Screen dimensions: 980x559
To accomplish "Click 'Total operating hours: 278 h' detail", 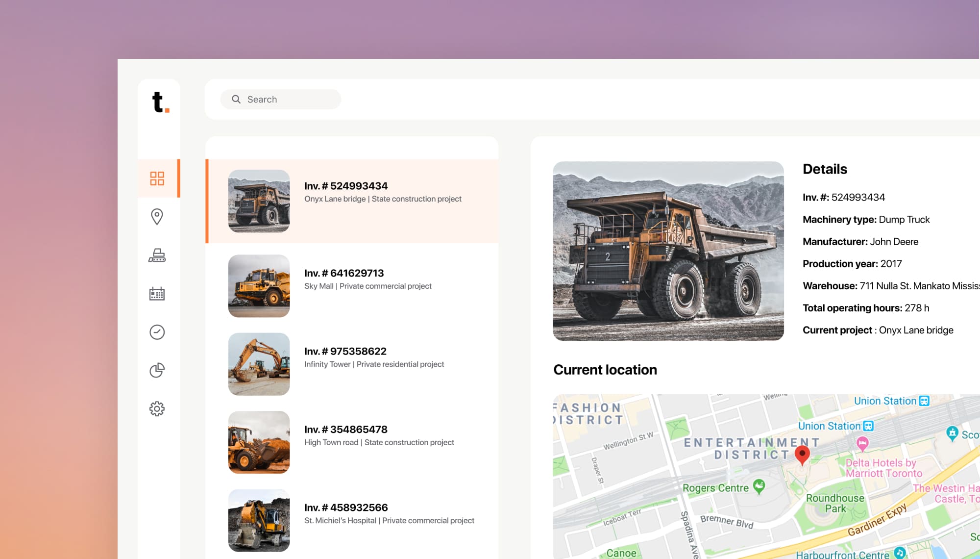I will pyautogui.click(x=866, y=307).
